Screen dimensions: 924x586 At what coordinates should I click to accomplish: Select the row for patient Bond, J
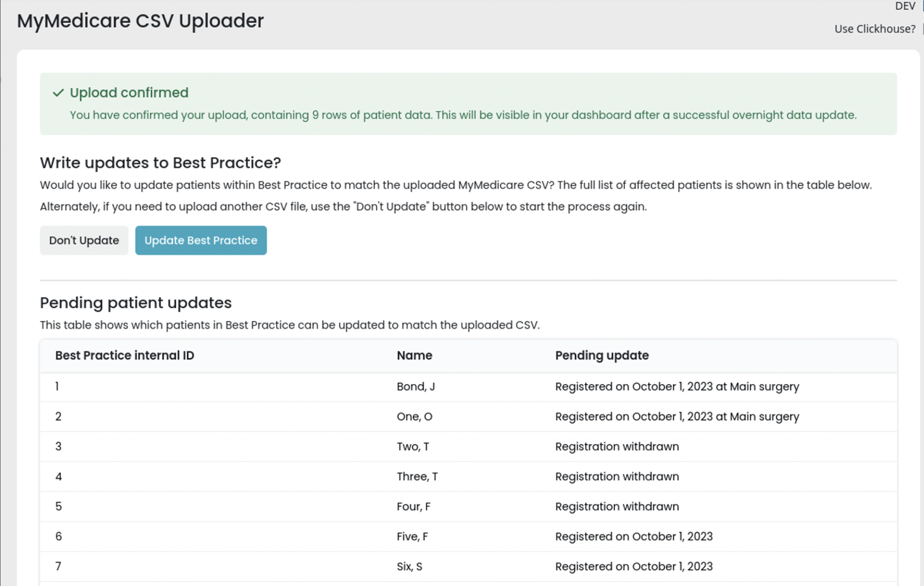(x=416, y=386)
